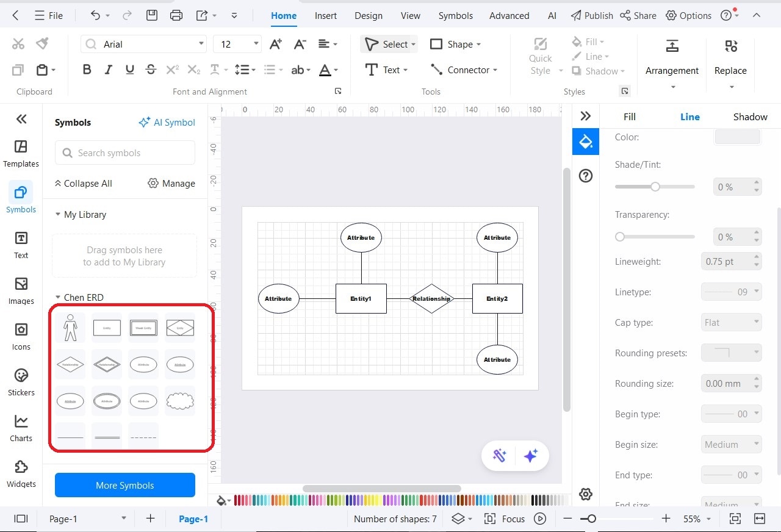Screen dimensions: 781x532
Task: Switch to the Design ribbon tab
Action: (369, 16)
